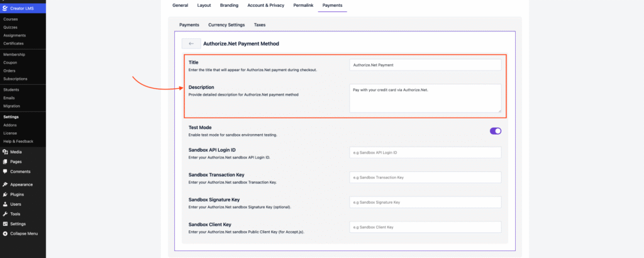Open License in the sidebar
644x258 pixels.
(10, 133)
